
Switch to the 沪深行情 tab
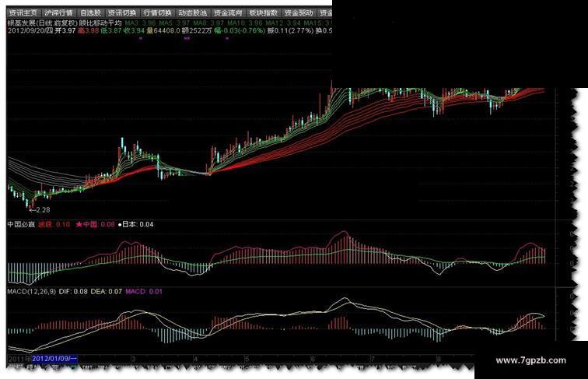tap(58, 12)
